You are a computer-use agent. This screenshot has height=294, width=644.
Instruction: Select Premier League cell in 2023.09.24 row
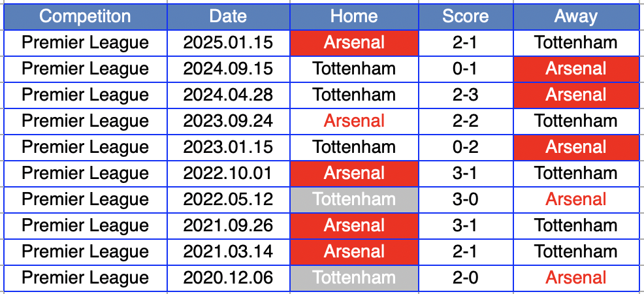click(85, 121)
